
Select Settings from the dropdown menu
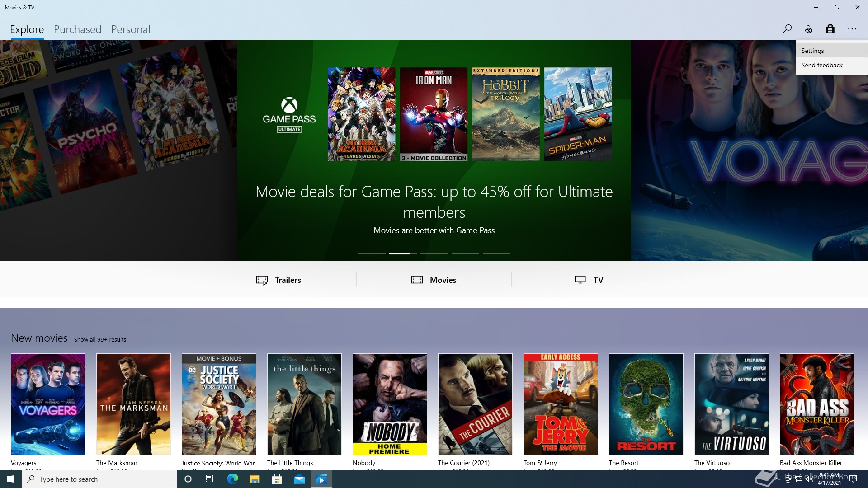tap(831, 51)
